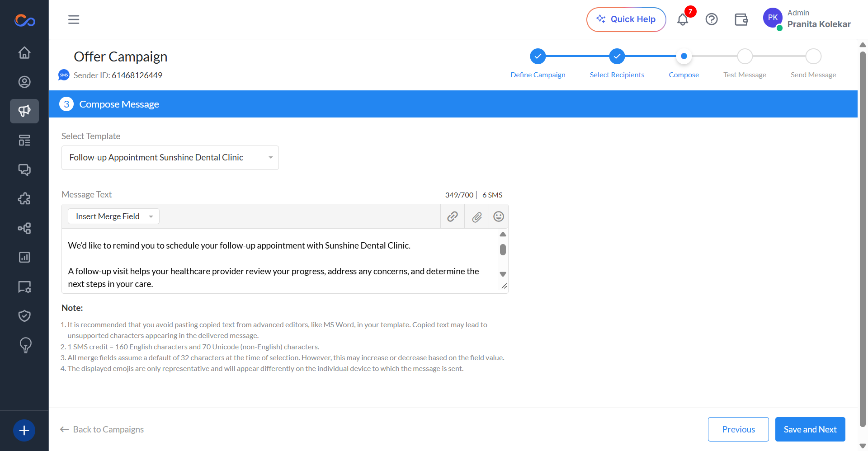Toggle the hamburger menu

click(74, 19)
